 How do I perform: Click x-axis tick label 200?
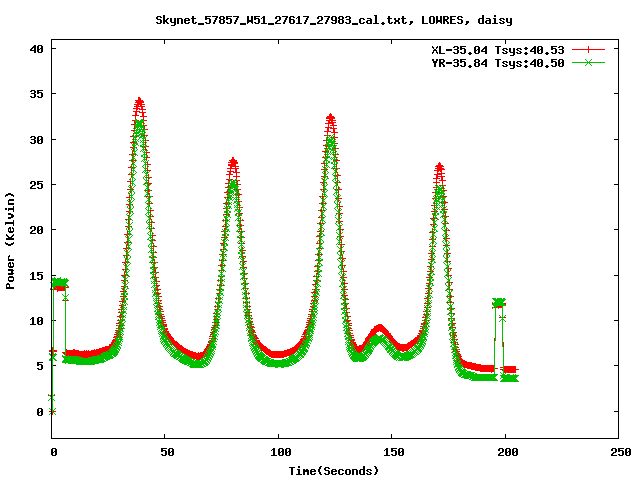click(507, 452)
